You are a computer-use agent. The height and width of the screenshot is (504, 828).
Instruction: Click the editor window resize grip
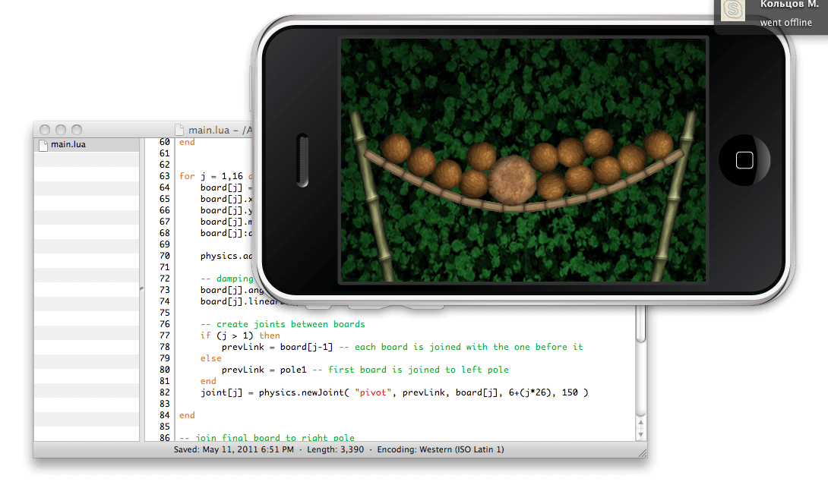[x=642, y=453]
